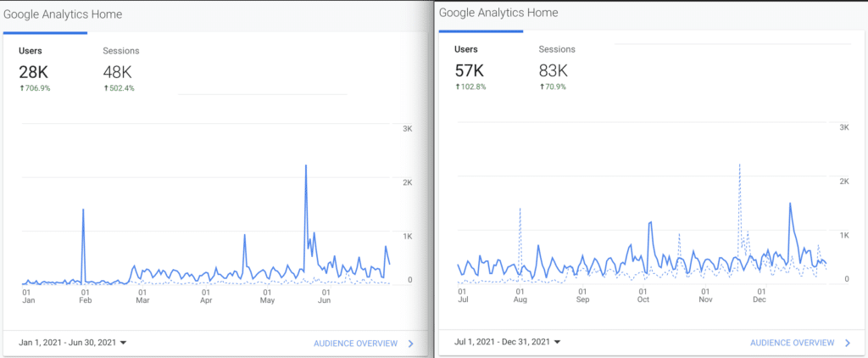868x358 pixels.
Task: Click the 01 Sep axis label
Action: point(582,294)
